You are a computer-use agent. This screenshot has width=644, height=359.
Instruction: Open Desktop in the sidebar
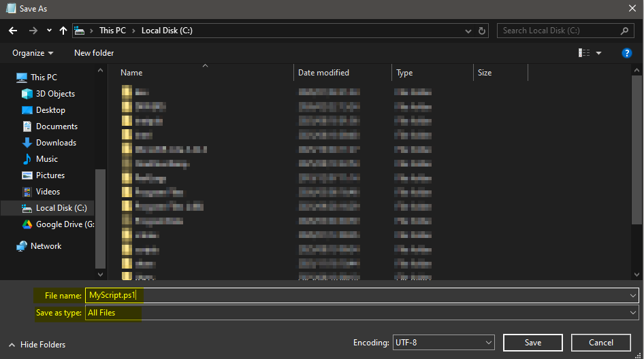click(x=50, y=110)
